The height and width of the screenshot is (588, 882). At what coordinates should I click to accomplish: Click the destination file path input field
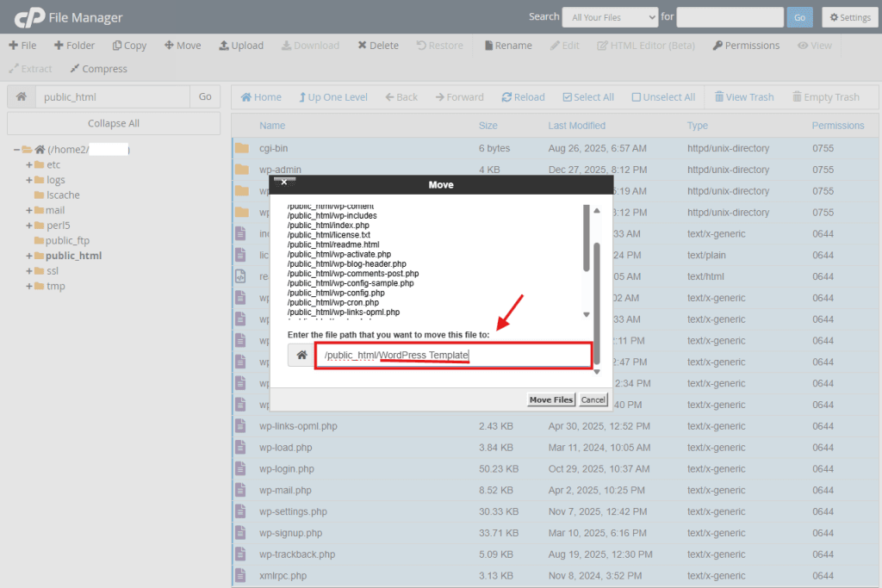(x=453, y=355)
